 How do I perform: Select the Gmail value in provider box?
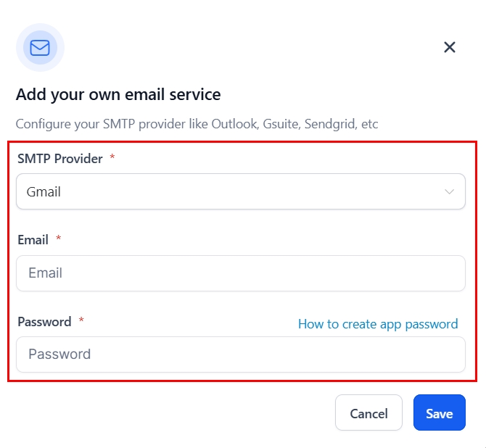pos(44,192)
